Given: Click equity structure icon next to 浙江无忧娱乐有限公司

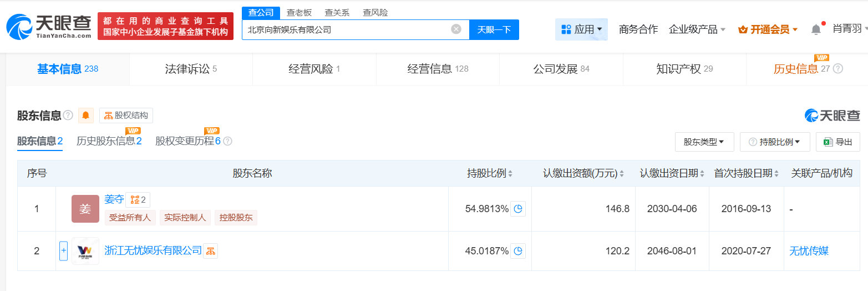Looking at the screenshot, I should [210, 251].
